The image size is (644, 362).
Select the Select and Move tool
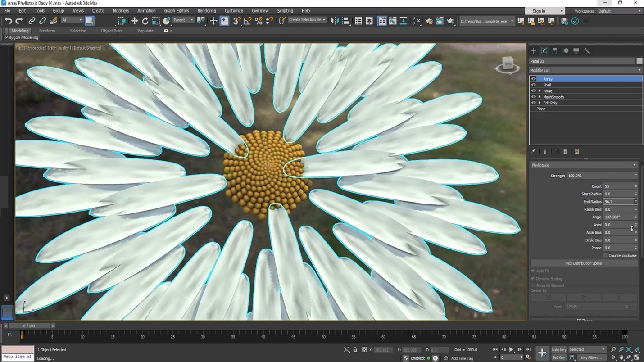tap(134, 21)
